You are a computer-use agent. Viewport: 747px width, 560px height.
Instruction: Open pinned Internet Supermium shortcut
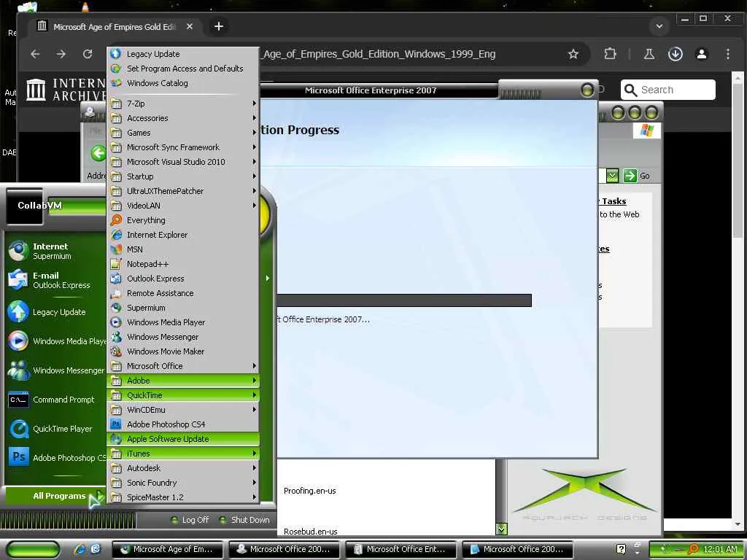pos(55,251)
